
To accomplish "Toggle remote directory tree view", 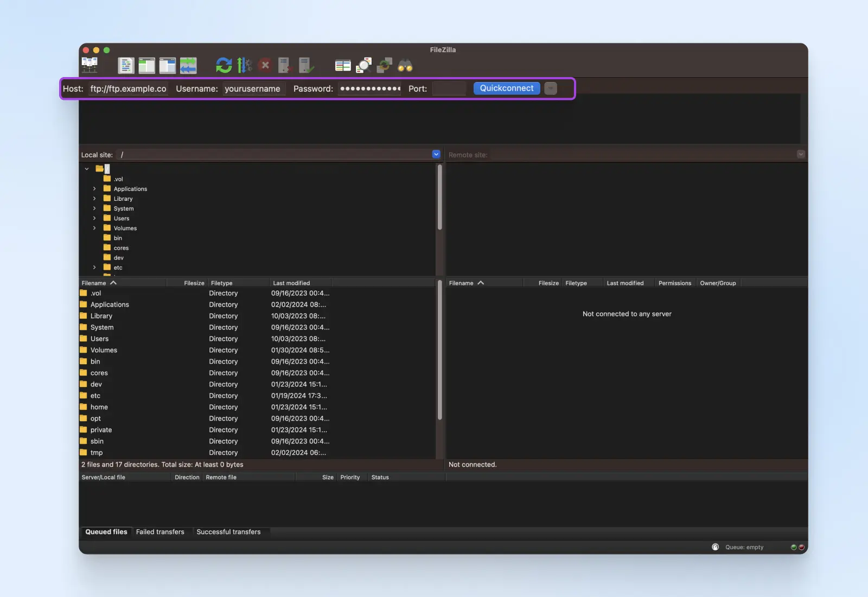I will 167,66.
